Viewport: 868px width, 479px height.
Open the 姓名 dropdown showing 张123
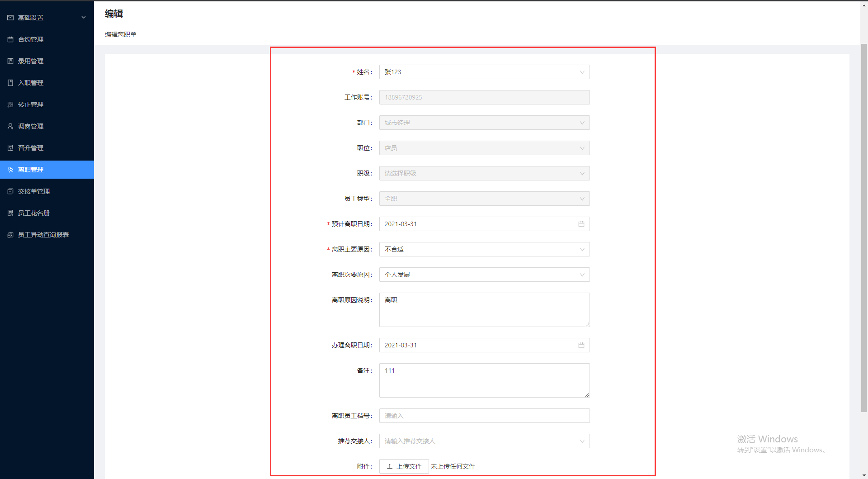tap(484, 72)
